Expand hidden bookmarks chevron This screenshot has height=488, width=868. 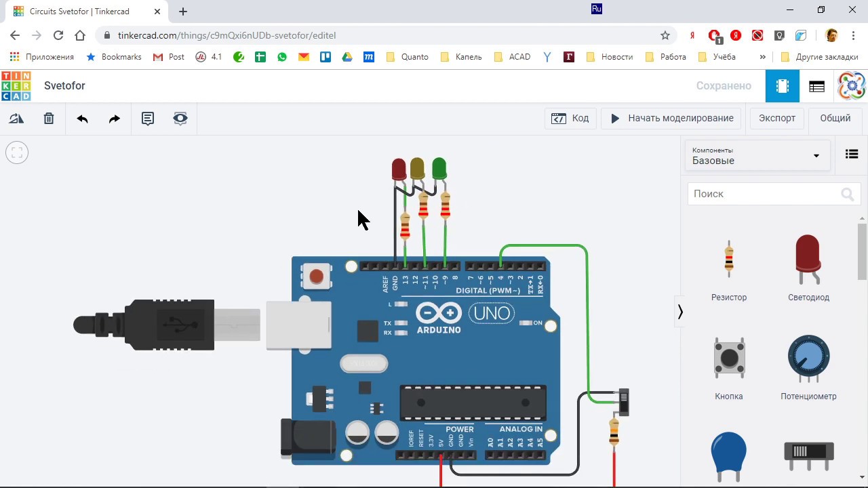click(x=763, y=57)
